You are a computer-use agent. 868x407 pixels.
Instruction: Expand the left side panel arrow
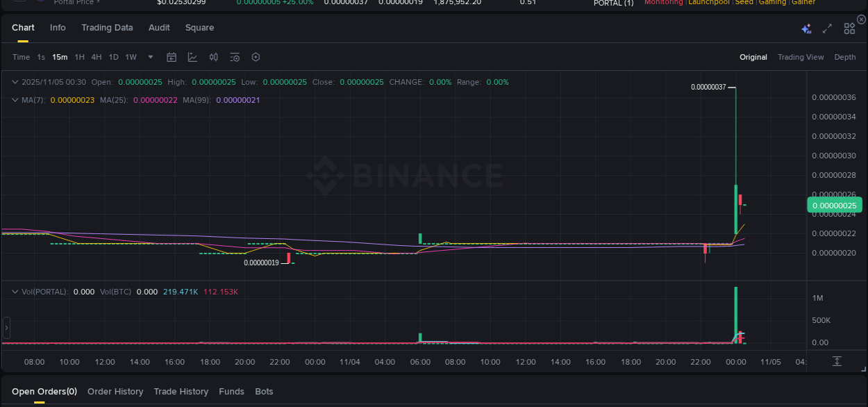pos(6,328)
